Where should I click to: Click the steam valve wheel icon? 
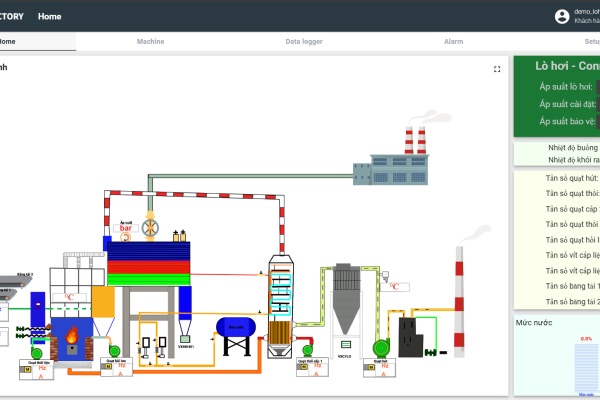tap(151, 229)
